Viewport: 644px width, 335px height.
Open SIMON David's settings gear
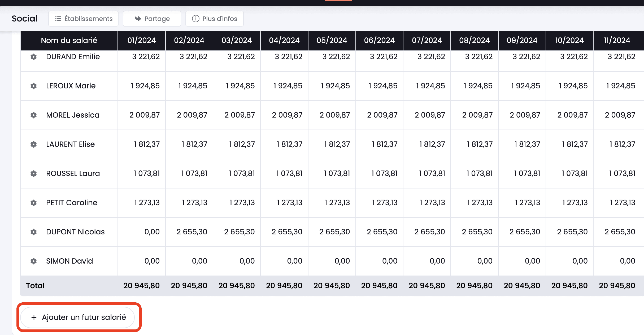[33, 261]
